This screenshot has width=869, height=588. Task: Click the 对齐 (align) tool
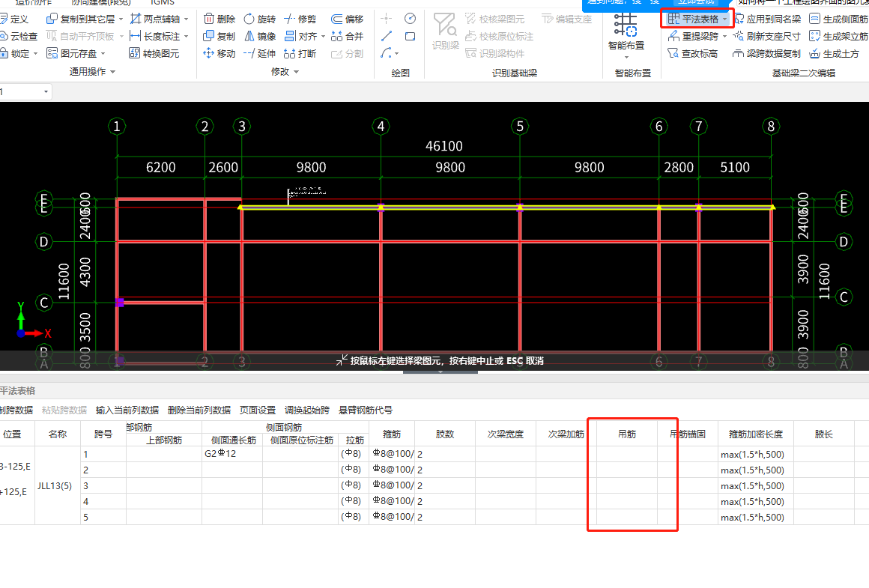pos(301,36)
